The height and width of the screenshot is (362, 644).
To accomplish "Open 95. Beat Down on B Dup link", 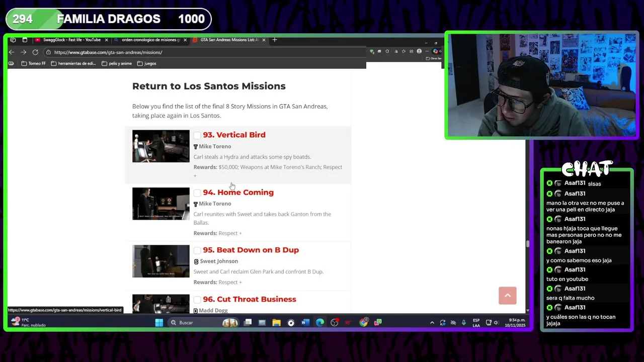I will pyautogui.click(x=251, y=250).
